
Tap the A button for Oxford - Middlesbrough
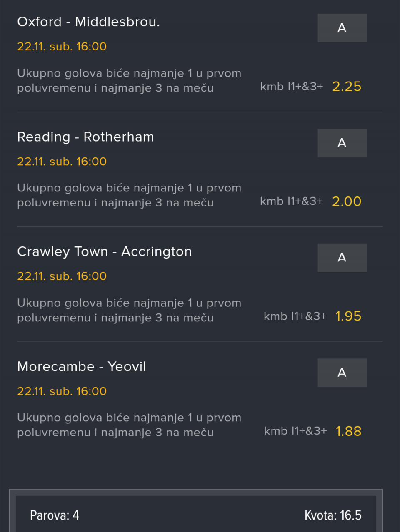(x=342, y=28)
